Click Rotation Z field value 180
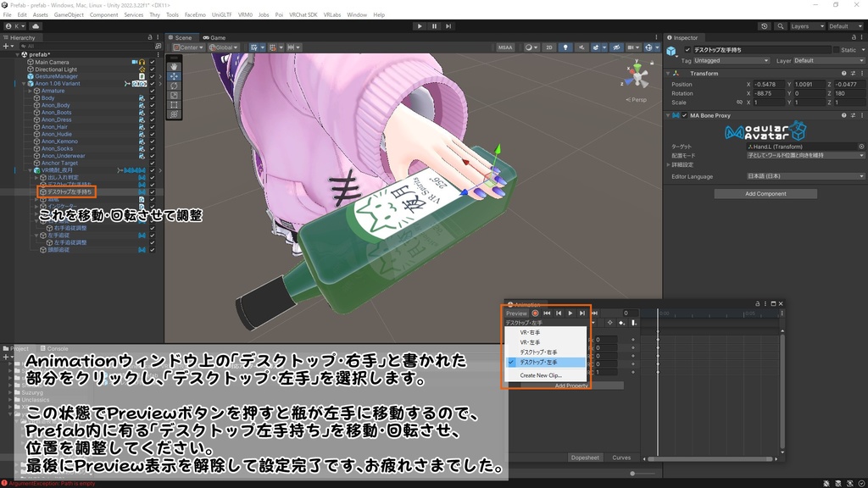Image resolution: width=868 pixels, height=488 pixels. pos(849,93)
